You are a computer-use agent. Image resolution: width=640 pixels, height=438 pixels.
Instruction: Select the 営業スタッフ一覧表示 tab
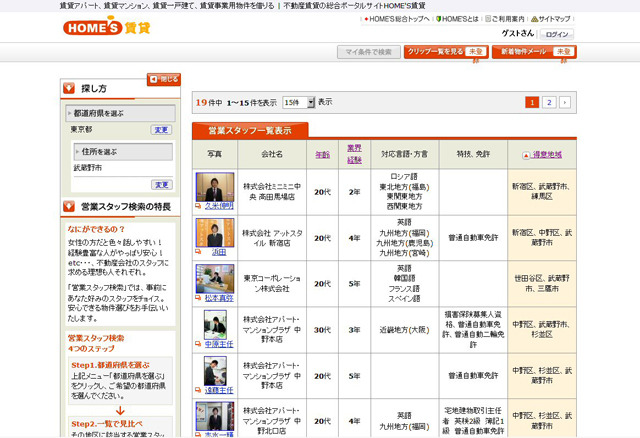pyautogui.click(x=250, y=130)
